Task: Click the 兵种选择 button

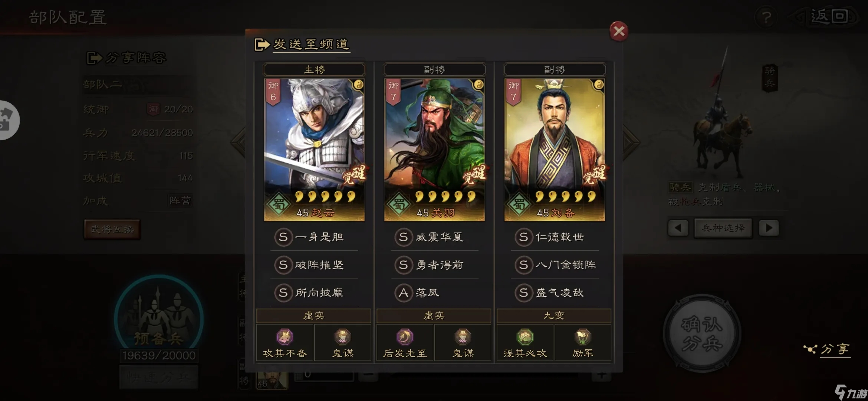Action: tap(723, 228)
